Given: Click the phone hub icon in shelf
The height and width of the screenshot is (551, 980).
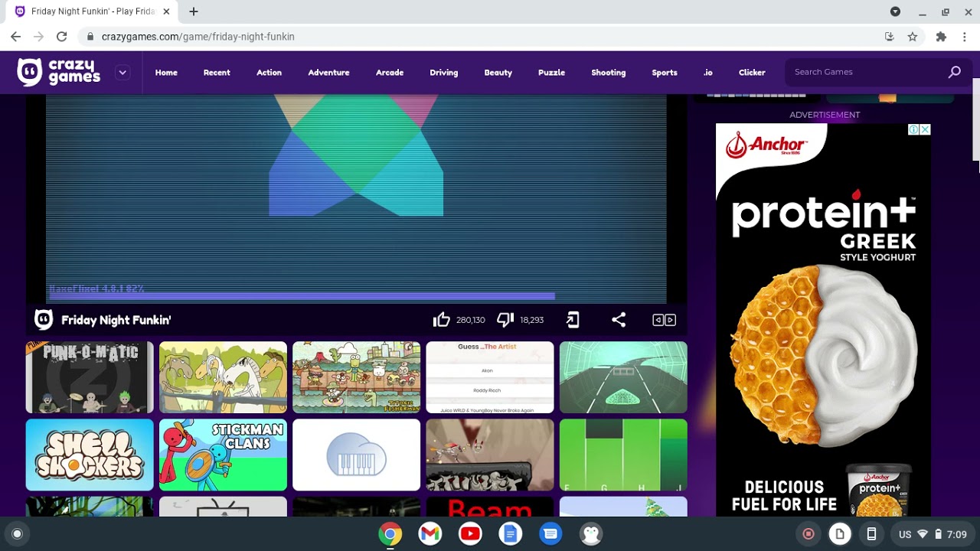Looking at the screenshot, I should click(871, 534).
